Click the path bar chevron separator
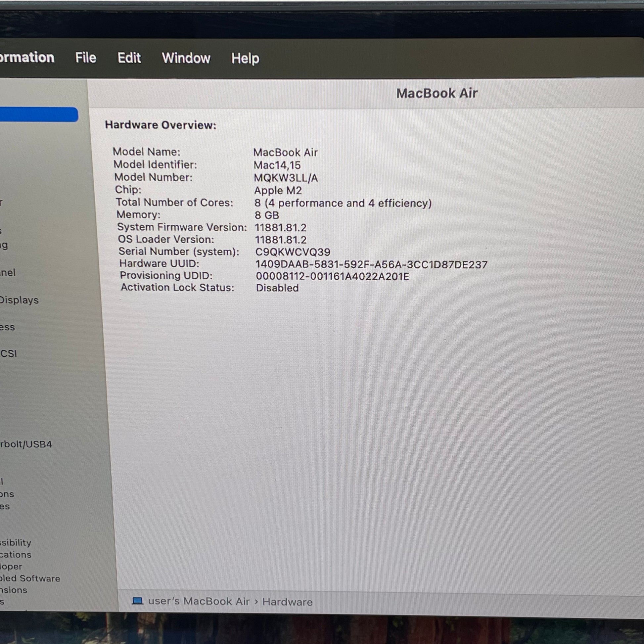 pyautogui.click(x=256, y=601)
